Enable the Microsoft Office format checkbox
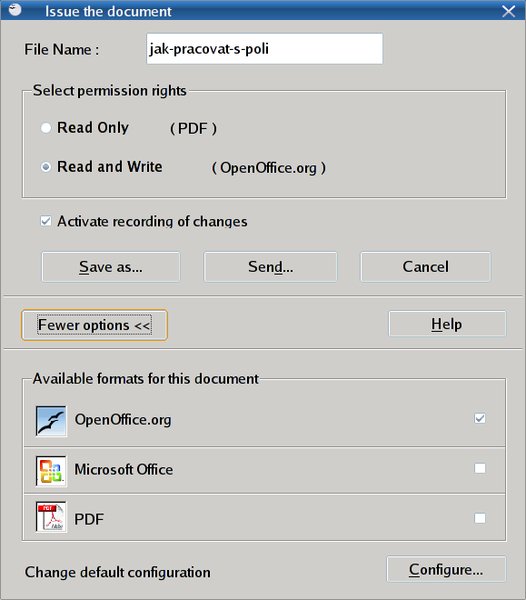This screenshot has height=600, width=526. 480,468
